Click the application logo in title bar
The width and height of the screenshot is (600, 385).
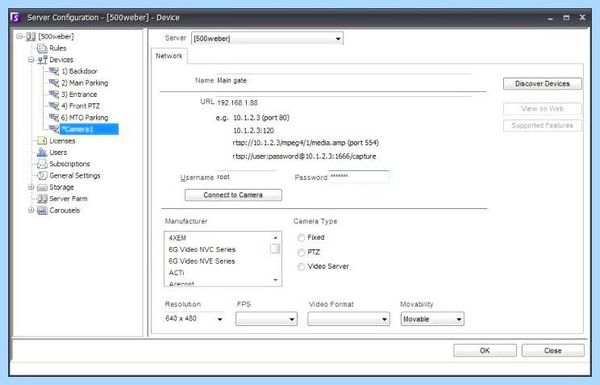(x=15, y=18)
